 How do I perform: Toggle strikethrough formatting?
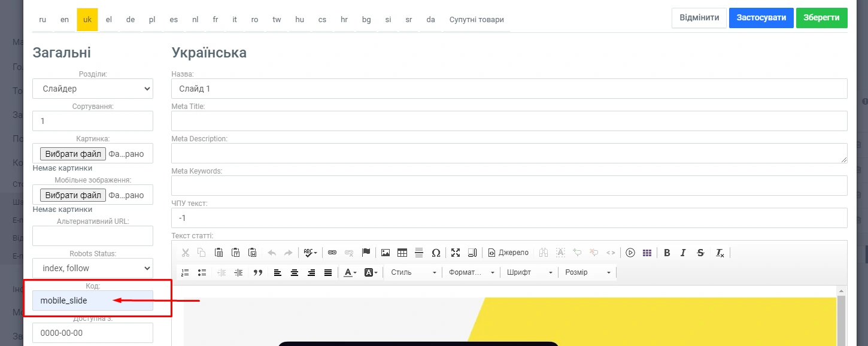[x=700, y=253]
